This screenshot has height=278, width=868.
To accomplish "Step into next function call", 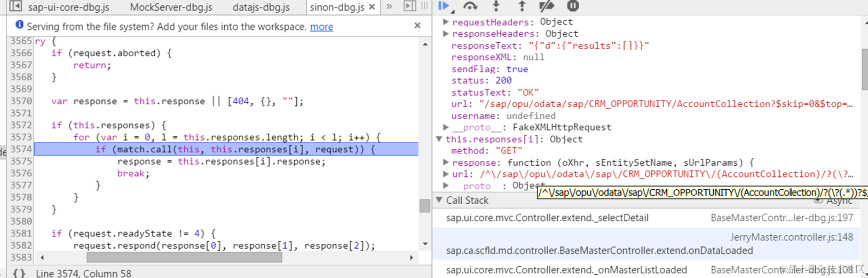I will coord(496,6).
